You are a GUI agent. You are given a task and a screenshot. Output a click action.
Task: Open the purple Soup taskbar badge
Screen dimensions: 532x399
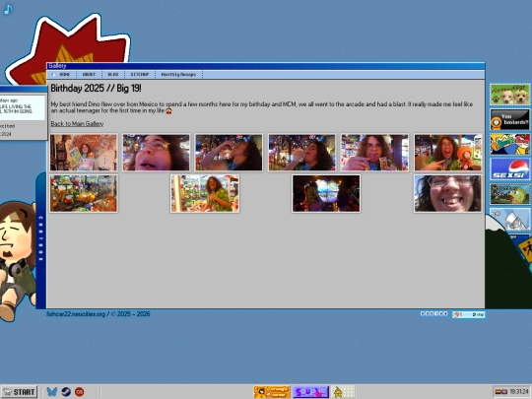[310, 392]
